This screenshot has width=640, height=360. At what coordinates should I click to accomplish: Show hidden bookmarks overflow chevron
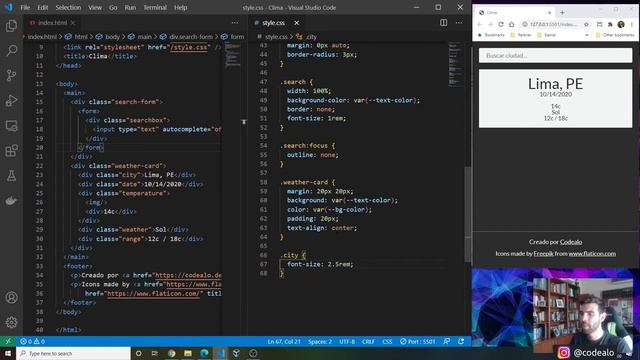(x=587, y=35)
